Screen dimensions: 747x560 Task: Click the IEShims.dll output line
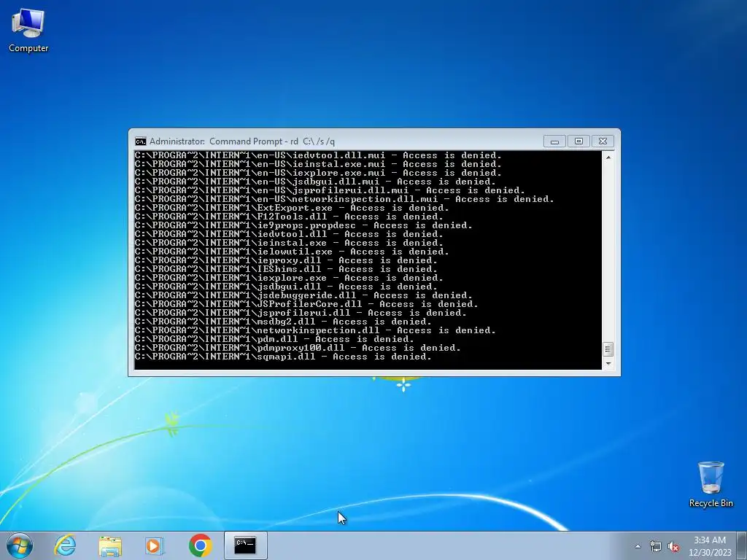(x=286, y=269)
